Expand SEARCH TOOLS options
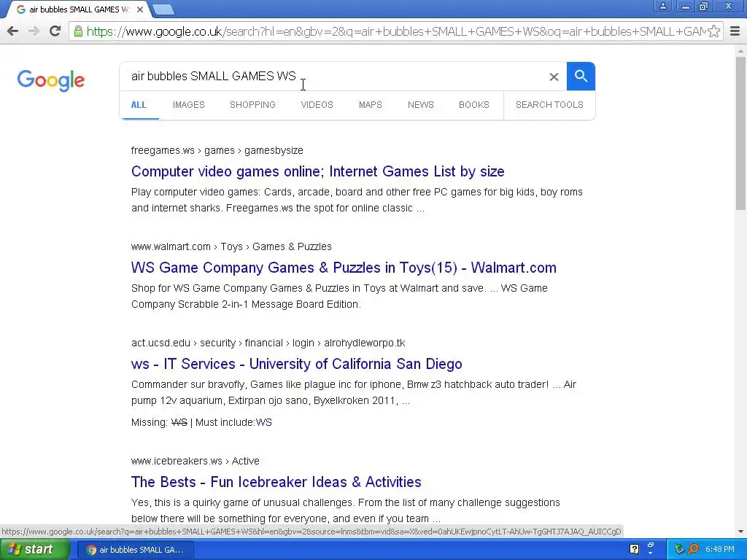 click(549, 105)
